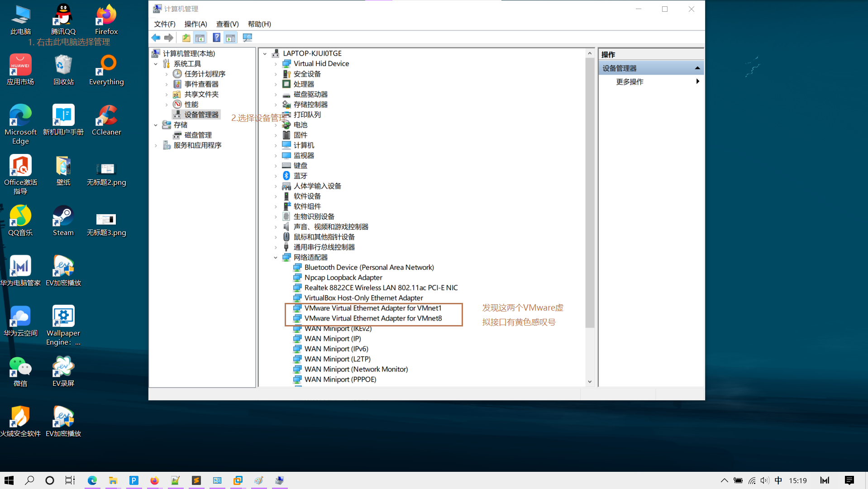Open File Explorer from the taskbar

[x=113, y=480]
